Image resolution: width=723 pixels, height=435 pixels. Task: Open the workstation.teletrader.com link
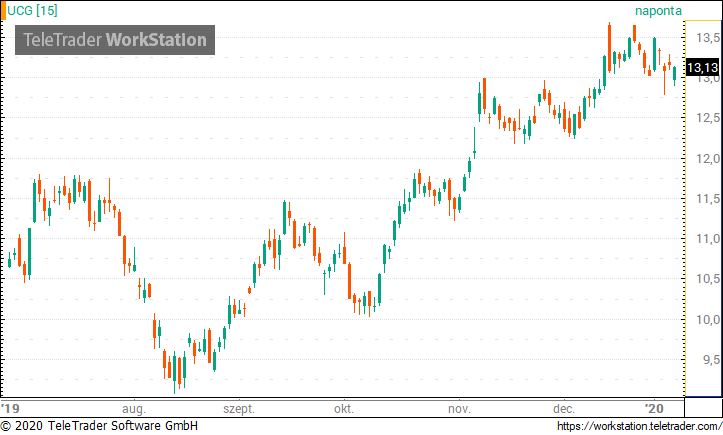tap(639, 425)
